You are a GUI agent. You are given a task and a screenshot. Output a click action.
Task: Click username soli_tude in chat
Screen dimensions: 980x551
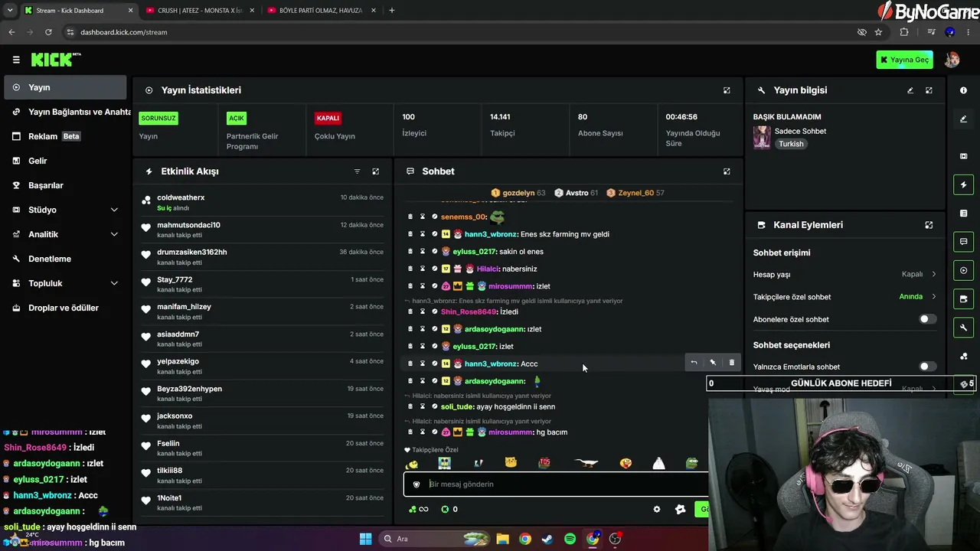[x=456, y=406]
